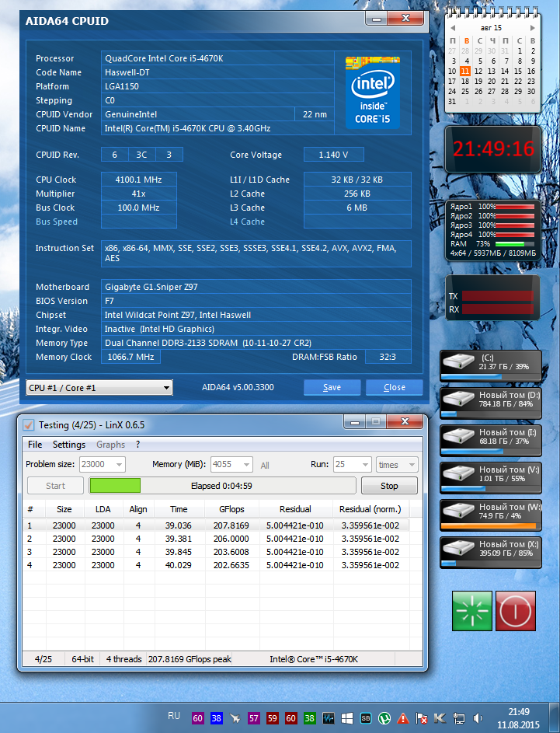Click the Ядро1 100% load bar
Image resolution: width=560 pixels, height=733 pixels.
(515, 207)
